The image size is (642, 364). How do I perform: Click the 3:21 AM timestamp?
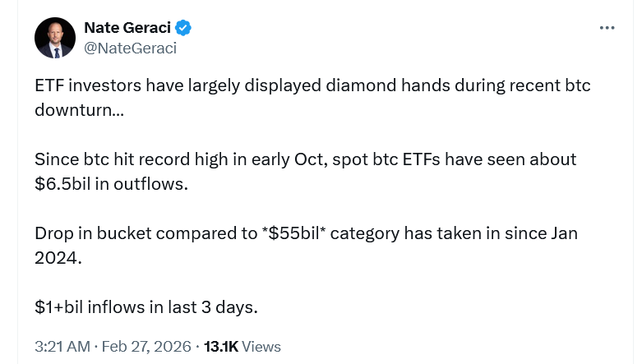click(62, 346)
